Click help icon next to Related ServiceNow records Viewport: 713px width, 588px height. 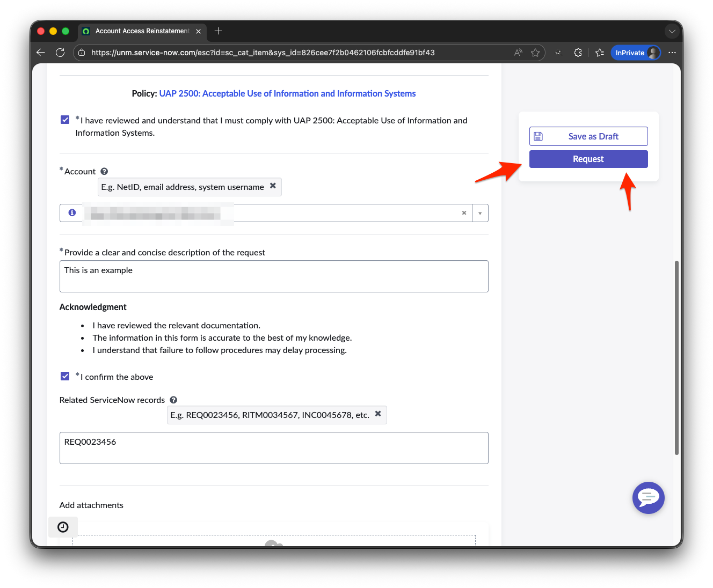coord(173,400)
